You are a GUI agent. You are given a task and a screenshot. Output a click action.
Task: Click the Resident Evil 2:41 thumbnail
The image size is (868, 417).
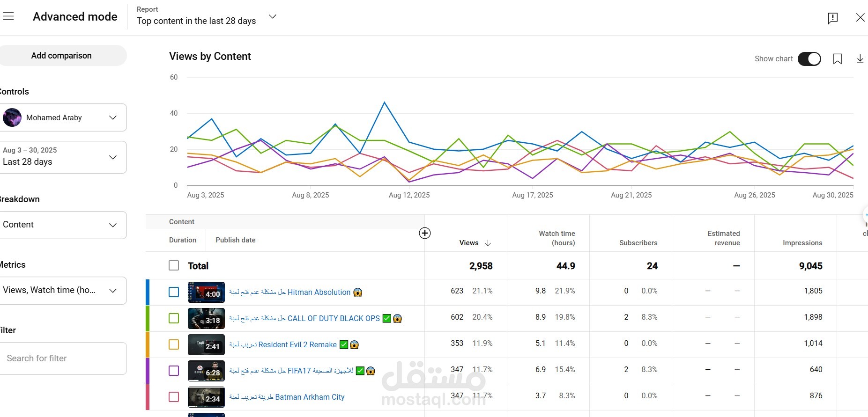[x=206, y=345]
